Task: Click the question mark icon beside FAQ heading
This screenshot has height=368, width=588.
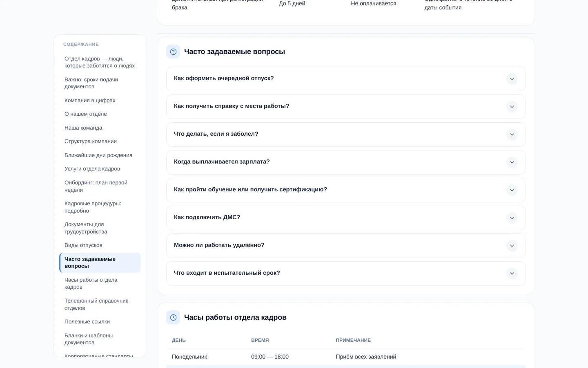Action: point(173,52)
